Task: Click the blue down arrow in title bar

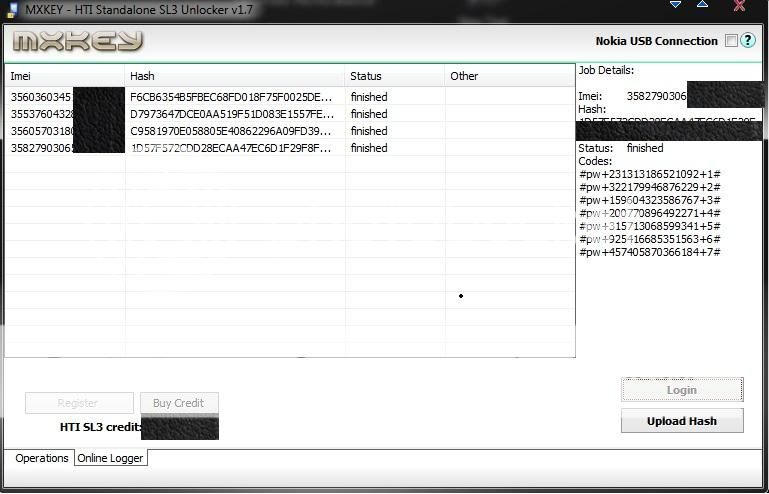Action: [x=675, y=5]
